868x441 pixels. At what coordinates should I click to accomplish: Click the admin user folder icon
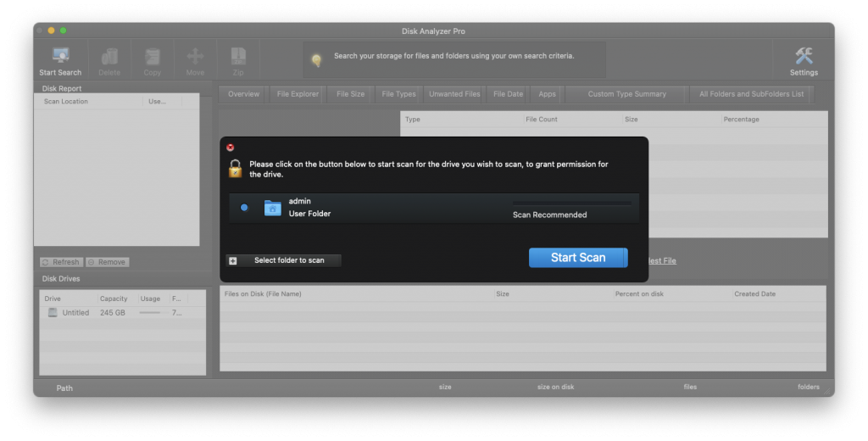(x=272, y=208)
